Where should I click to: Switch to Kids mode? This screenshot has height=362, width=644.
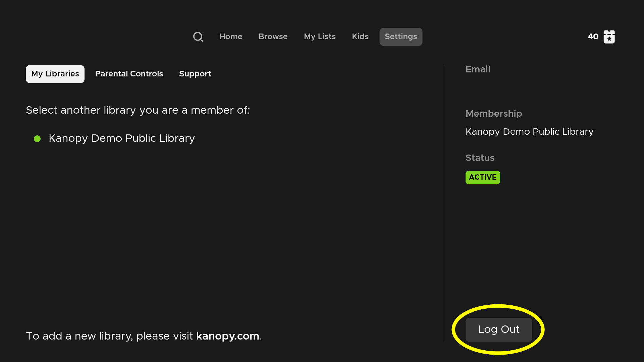(x=360, y=37)
